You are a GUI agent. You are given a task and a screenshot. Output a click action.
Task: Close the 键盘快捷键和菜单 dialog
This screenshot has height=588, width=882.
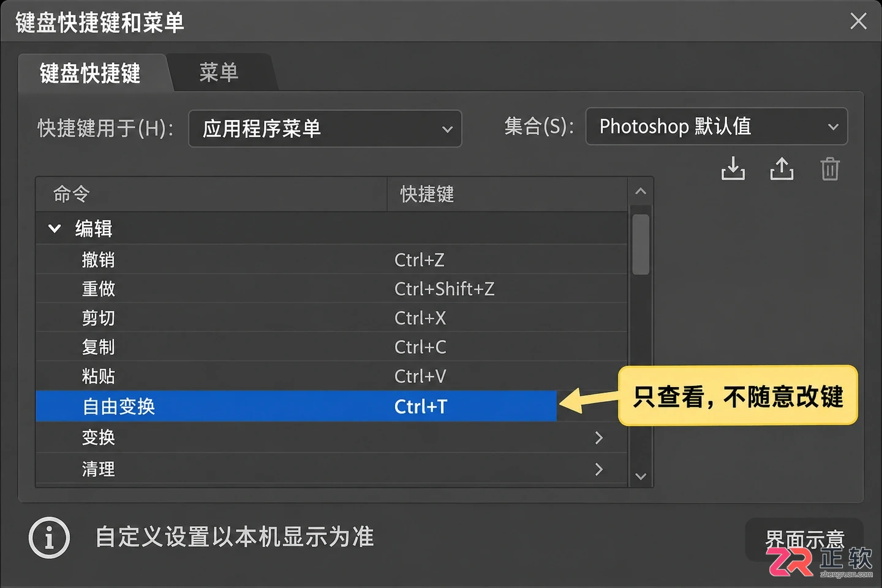coord(858,21)
